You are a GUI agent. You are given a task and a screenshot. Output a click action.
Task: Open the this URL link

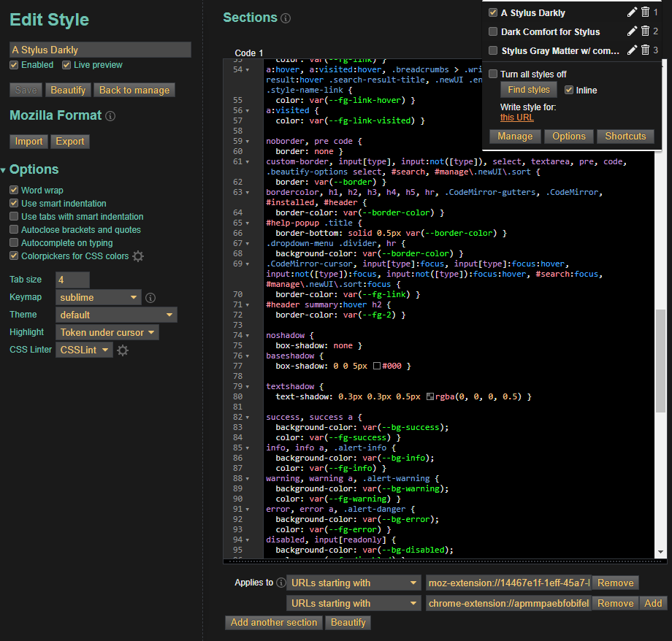point(516,118)
